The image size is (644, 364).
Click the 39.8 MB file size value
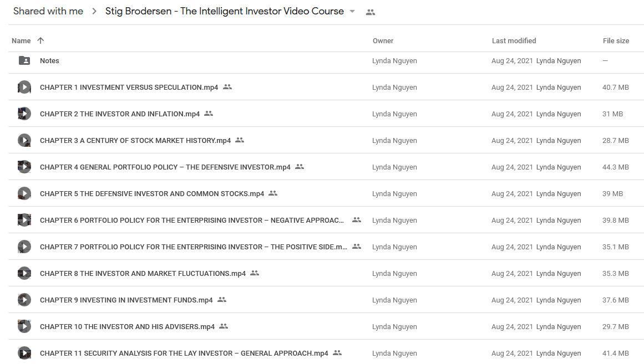pos(616,221)
